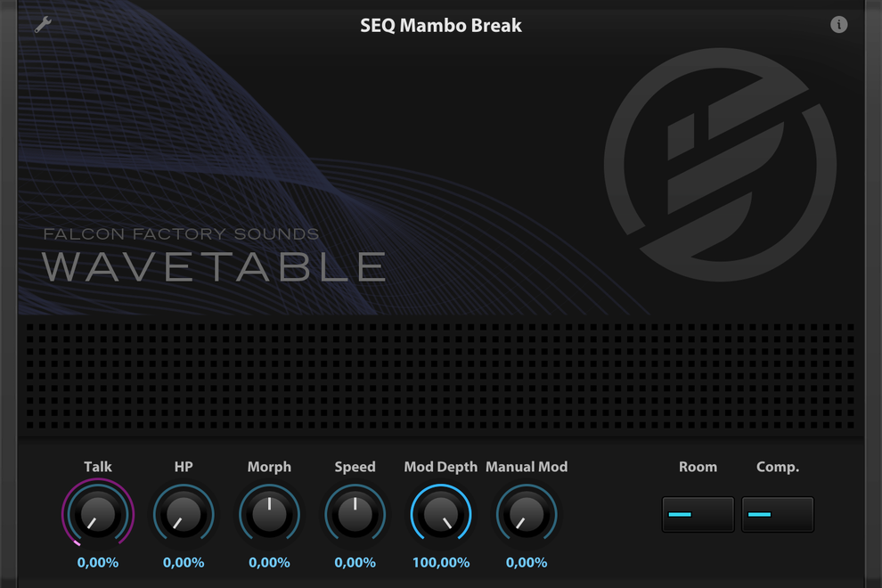Click the Mod Depth label
The height and width of the screenshot is (588, 882).
[441, 467]
